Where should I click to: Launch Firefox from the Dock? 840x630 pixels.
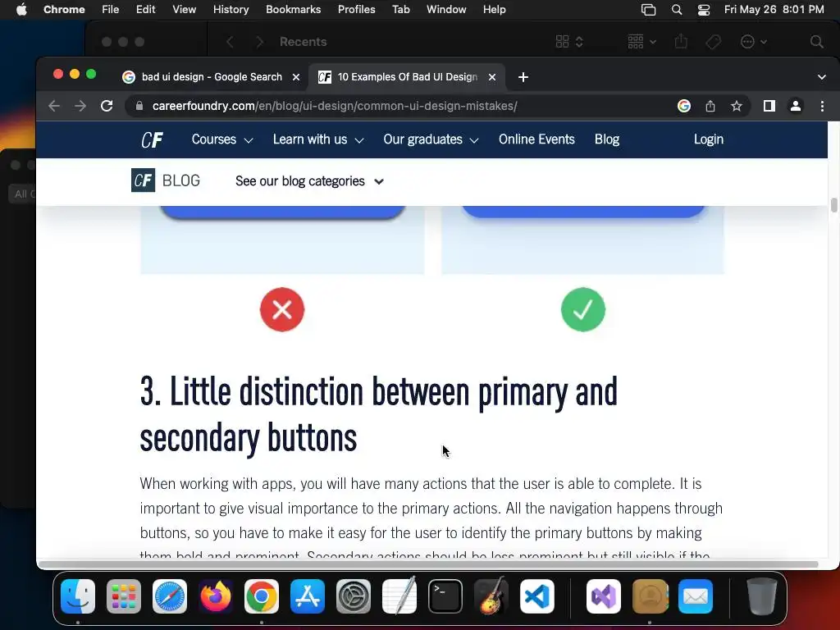[x=216, y=596]
